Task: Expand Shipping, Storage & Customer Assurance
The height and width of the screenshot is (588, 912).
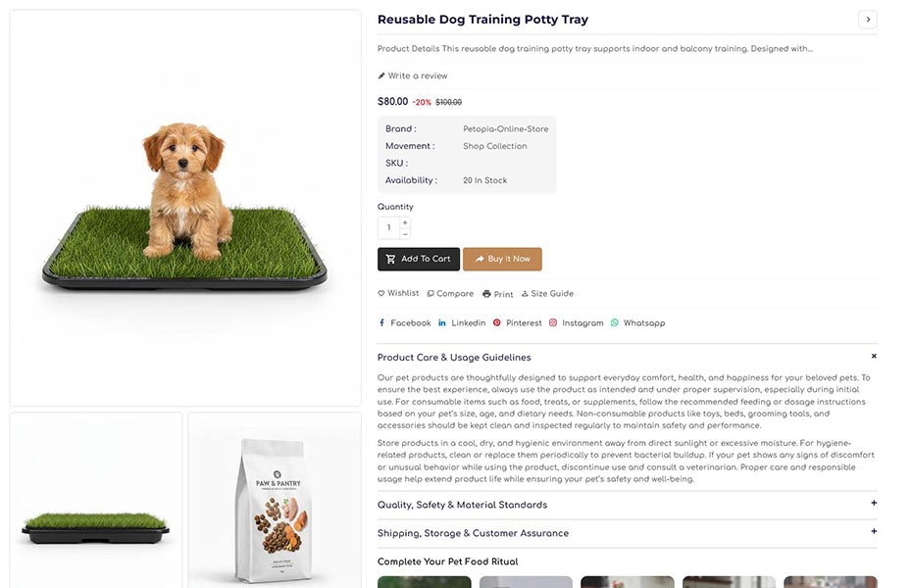Action: click(874, 532)
